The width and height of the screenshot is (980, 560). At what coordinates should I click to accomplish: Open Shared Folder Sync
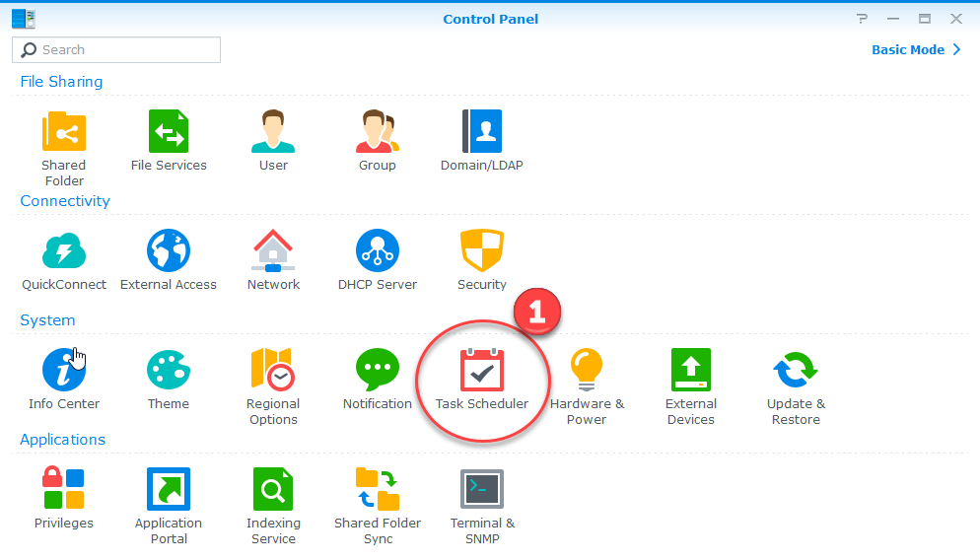point(378,490)
